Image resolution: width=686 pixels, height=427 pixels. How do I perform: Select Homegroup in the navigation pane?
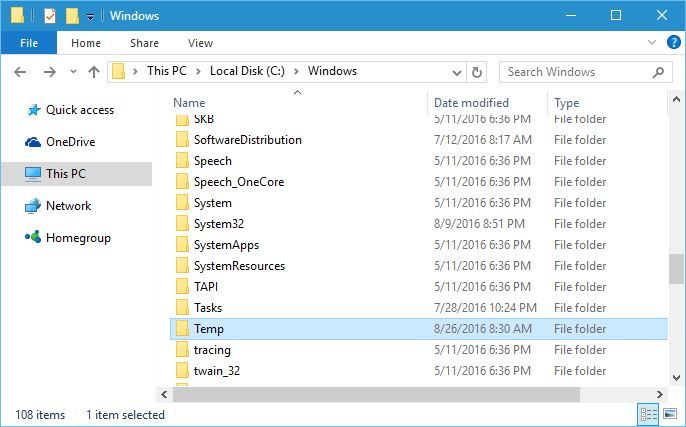[x=68, y=238]
